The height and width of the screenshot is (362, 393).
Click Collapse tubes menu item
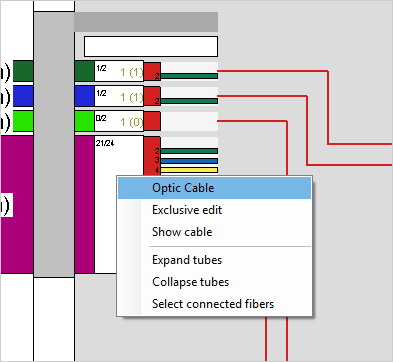tap(215, 282)
